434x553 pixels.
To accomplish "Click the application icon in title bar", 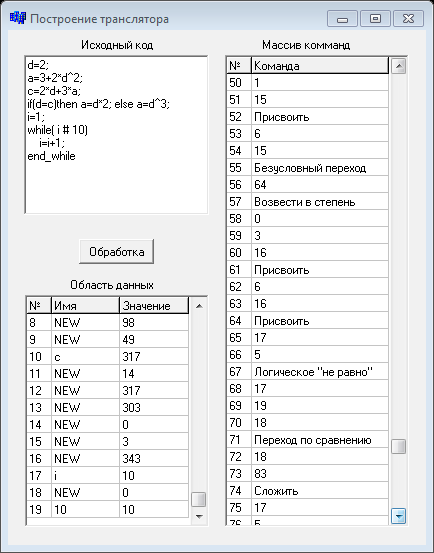I will (18, 18).
